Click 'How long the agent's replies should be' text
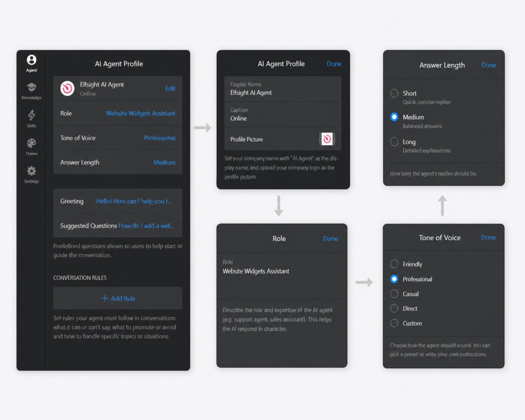The width and height of the screenshot is (525, 420). tap(433, 173)
